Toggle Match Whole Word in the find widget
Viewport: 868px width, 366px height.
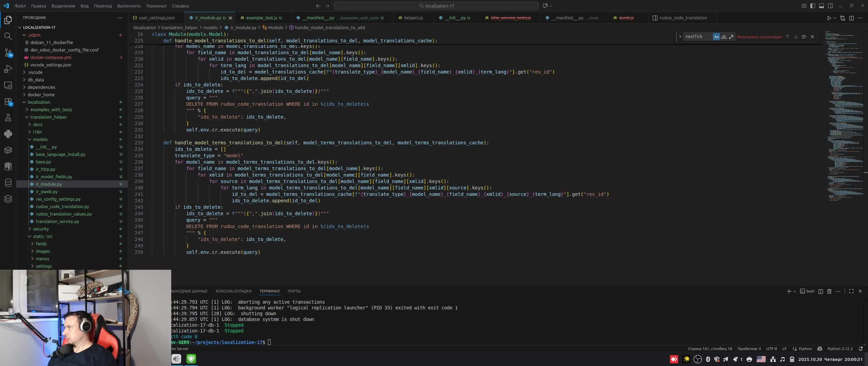[724, 37]
